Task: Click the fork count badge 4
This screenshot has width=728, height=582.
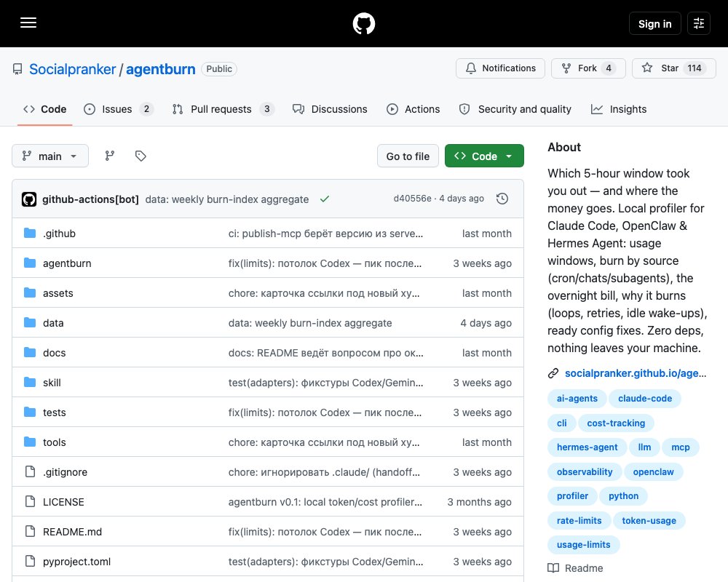Action: [x=608, y=68]
